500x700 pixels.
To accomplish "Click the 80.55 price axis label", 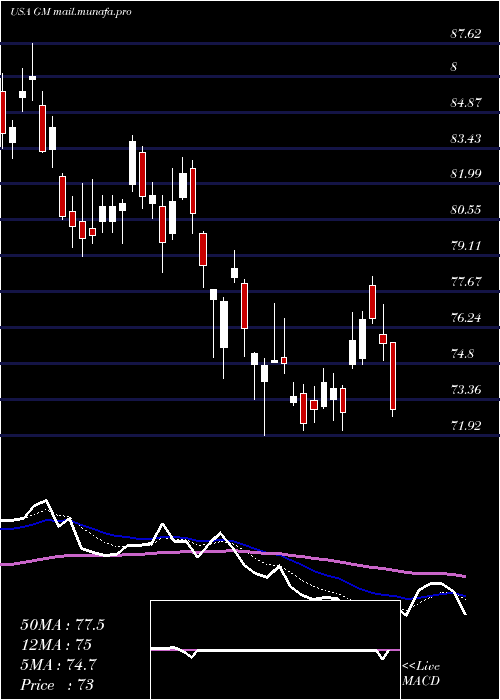I will (x=466, y=210).
